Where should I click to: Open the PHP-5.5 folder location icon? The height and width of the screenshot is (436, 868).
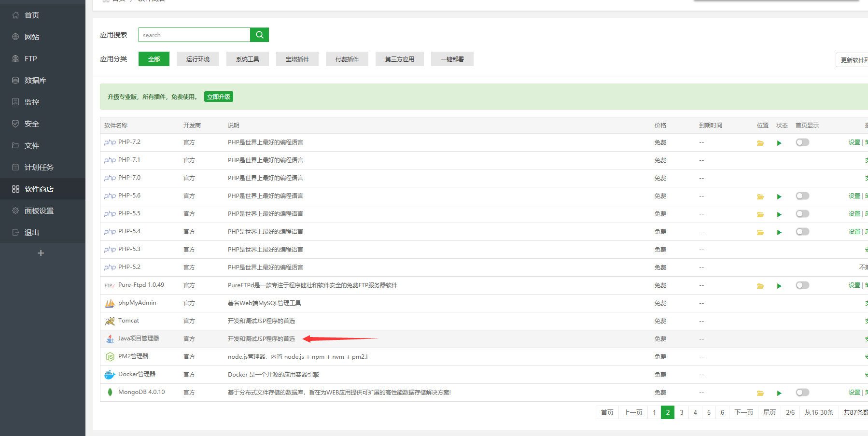click(760, 214)
